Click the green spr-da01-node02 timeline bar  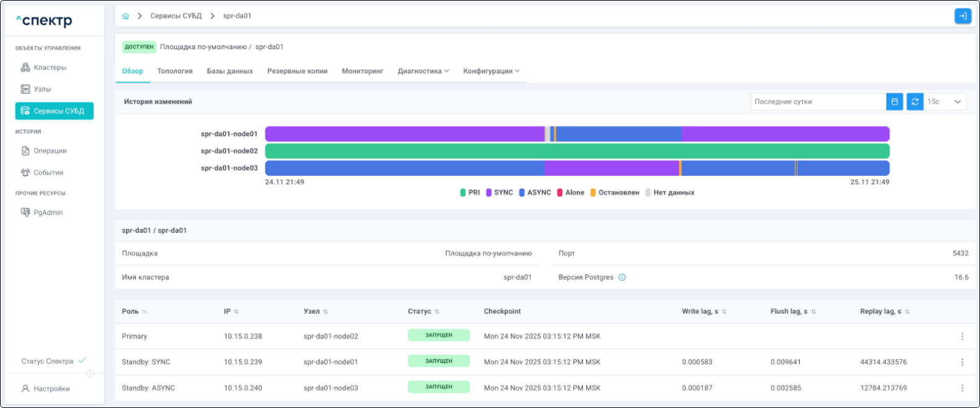pyautogui.click(x=577, y=152)
